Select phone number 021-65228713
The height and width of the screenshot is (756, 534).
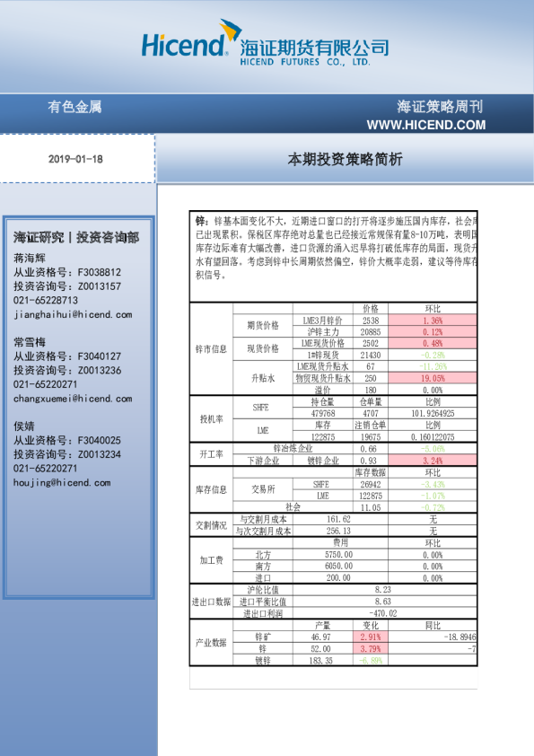pos(45,300)
